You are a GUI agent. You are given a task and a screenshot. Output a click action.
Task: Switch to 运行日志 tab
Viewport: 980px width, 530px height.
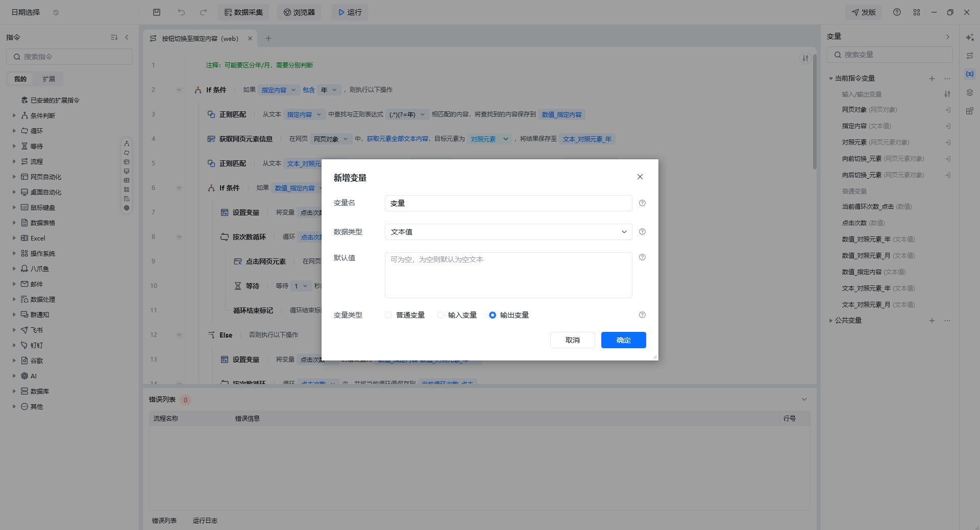(x=205, y=520)
